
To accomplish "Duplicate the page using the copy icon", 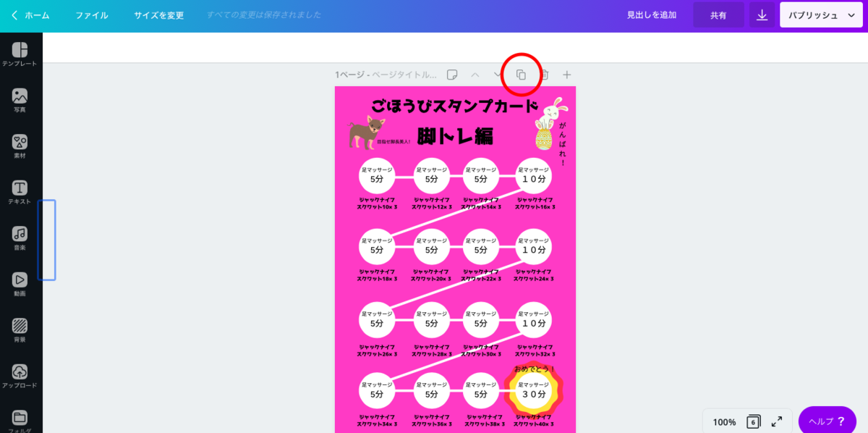I will pyautogui.click(x=520, y=74).
